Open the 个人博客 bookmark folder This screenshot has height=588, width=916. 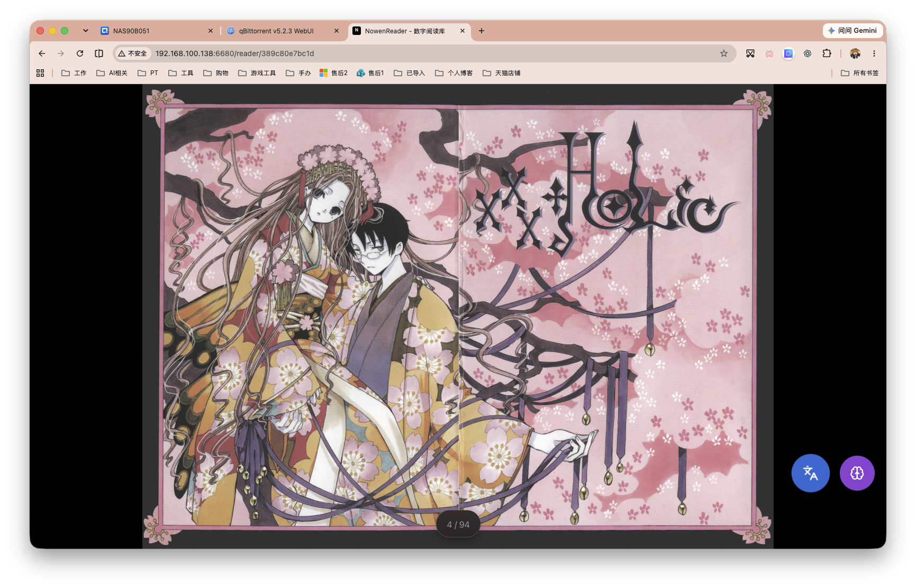454,73
